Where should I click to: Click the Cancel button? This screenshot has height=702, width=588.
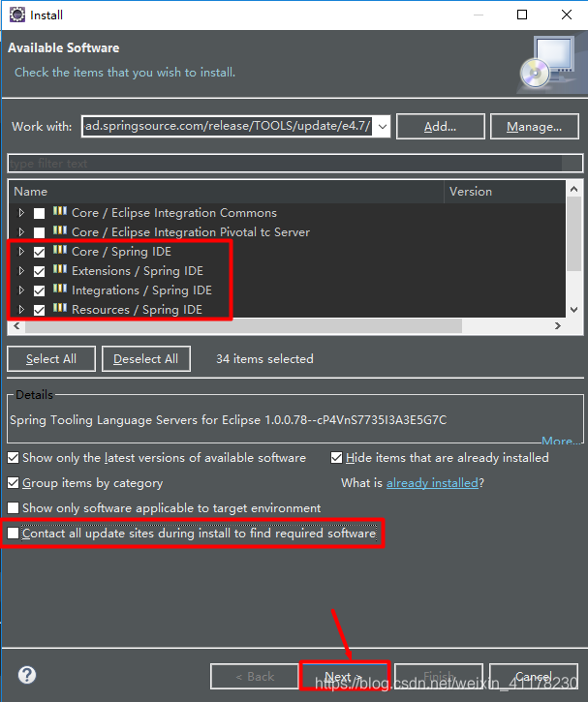tap(534, 676)
